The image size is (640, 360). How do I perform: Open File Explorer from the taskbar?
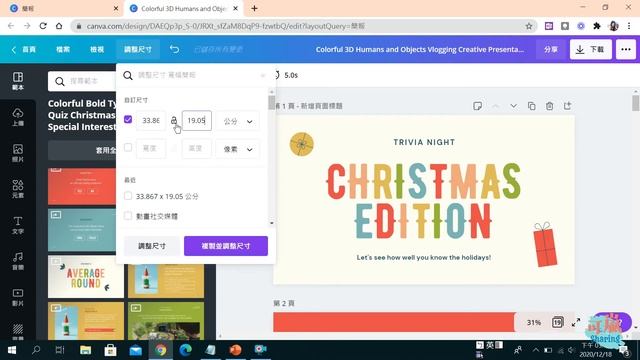(85, 350)
